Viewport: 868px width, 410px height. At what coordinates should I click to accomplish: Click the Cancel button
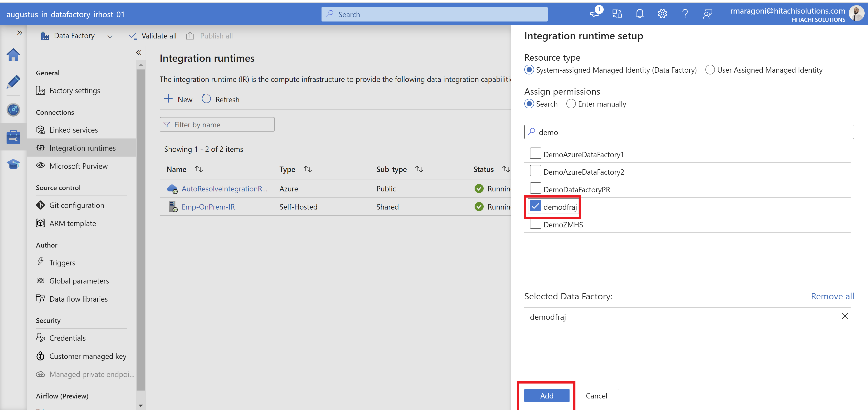coord(596,396)
